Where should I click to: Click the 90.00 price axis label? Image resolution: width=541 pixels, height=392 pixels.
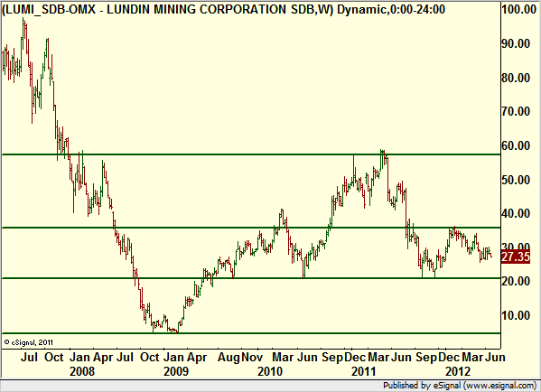coord(516,43)
